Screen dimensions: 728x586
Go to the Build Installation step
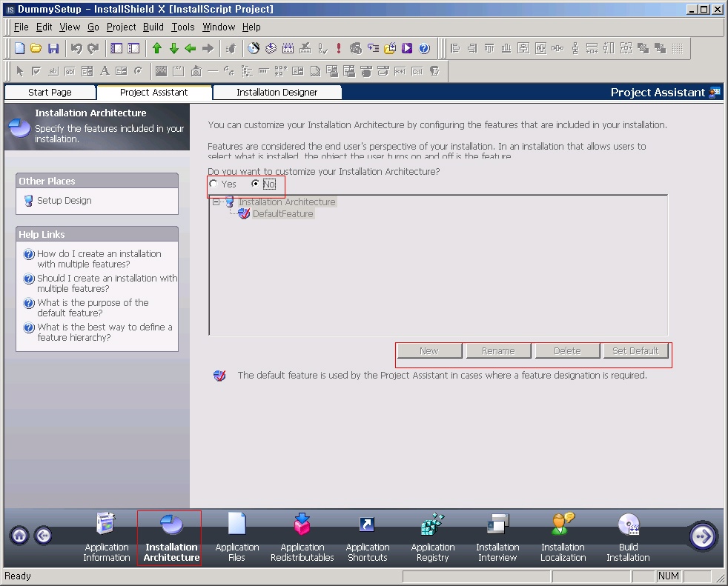[x=628, y=537]
